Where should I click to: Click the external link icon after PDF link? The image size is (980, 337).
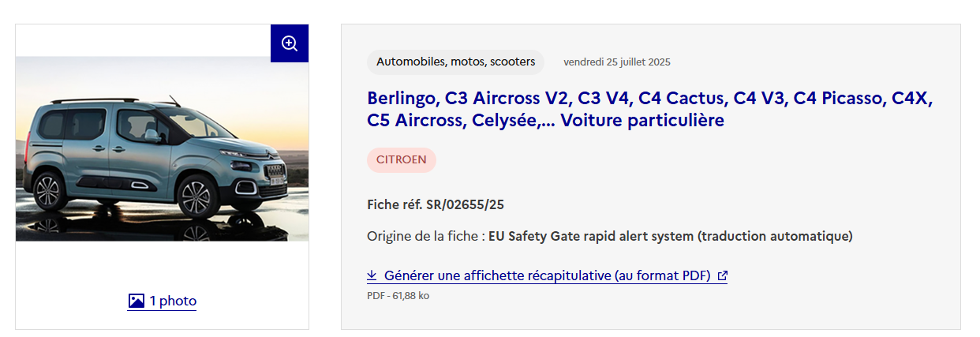(x=722, y=275)
